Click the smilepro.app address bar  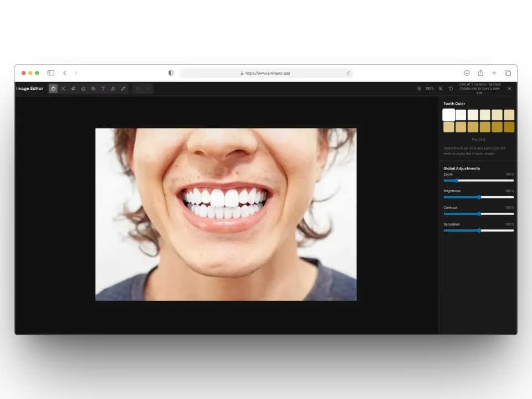coord(267,73)
